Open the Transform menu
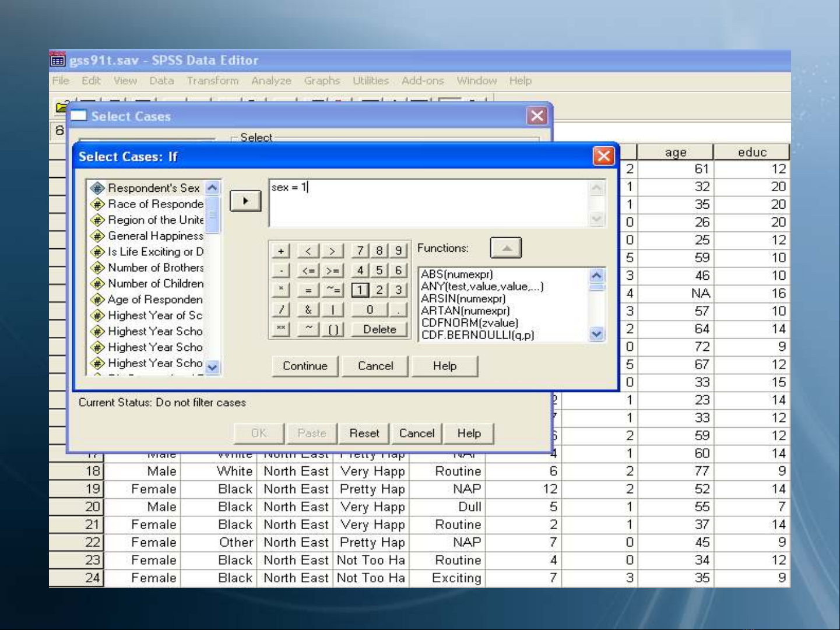This screenshot has width=840, height=630. (212, 81)
